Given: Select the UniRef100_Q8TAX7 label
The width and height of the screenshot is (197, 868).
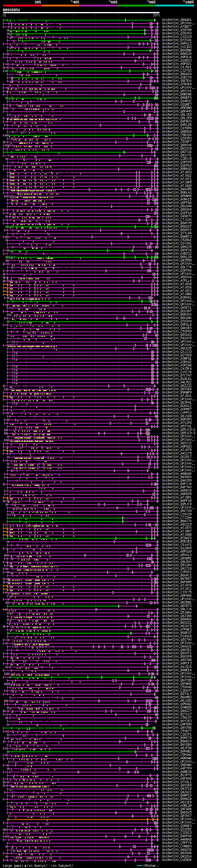Looking at the screenshot, I should pos(177,815).
